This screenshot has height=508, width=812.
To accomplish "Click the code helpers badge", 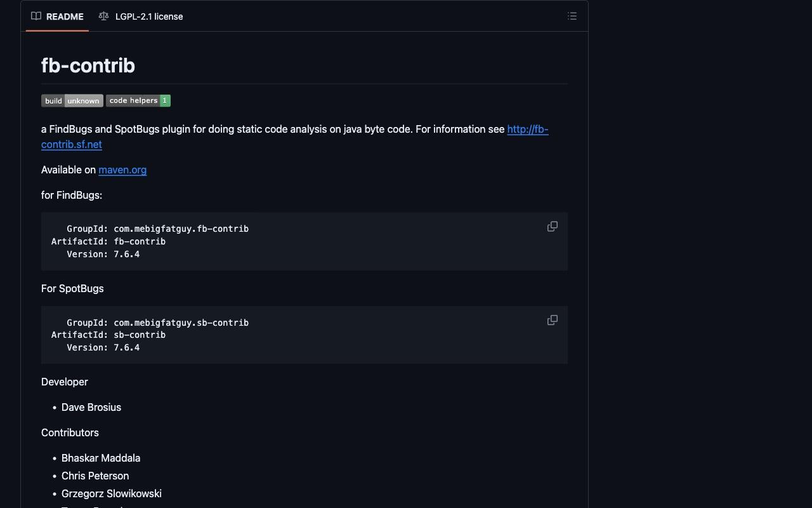I will (x=138, y=100).
